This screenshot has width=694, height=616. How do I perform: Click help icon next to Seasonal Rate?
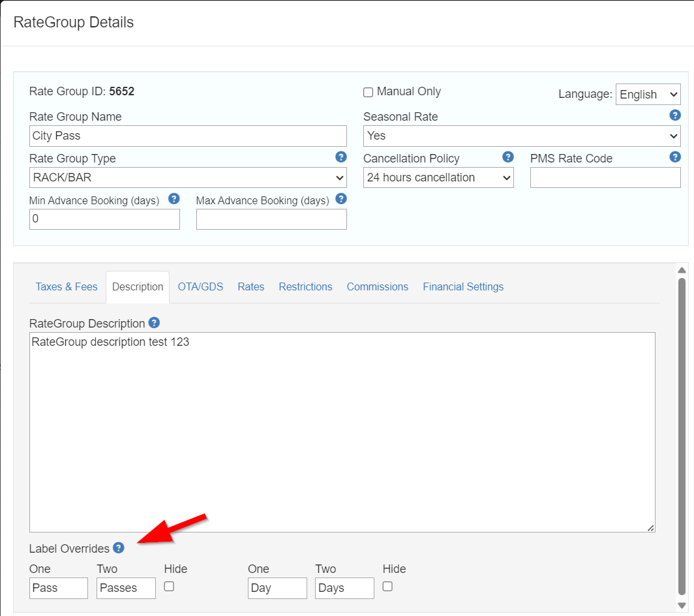tap(675, 115)
